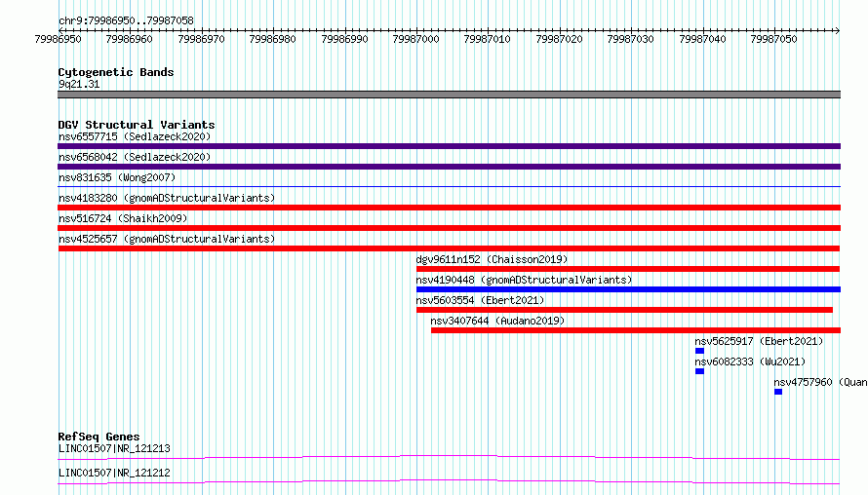Open nsv4190448 (gnomADStructuralVariants) label
The image size is (868, 495).
[524, 280]
